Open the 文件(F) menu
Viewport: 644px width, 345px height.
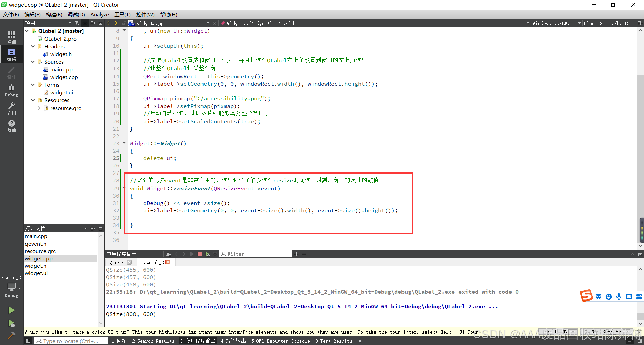point(11,14)
